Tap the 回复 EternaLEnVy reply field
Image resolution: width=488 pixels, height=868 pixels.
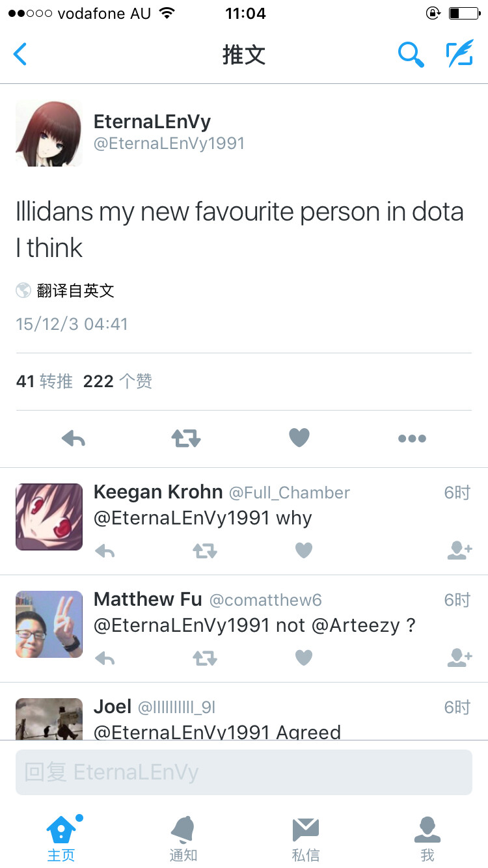pyautogui.click(x=244, y=772)
